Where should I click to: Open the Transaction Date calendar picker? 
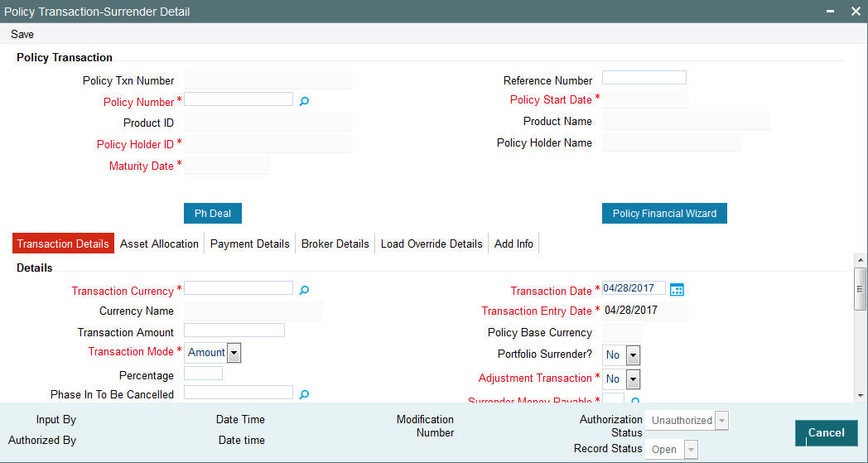point(677,289)
